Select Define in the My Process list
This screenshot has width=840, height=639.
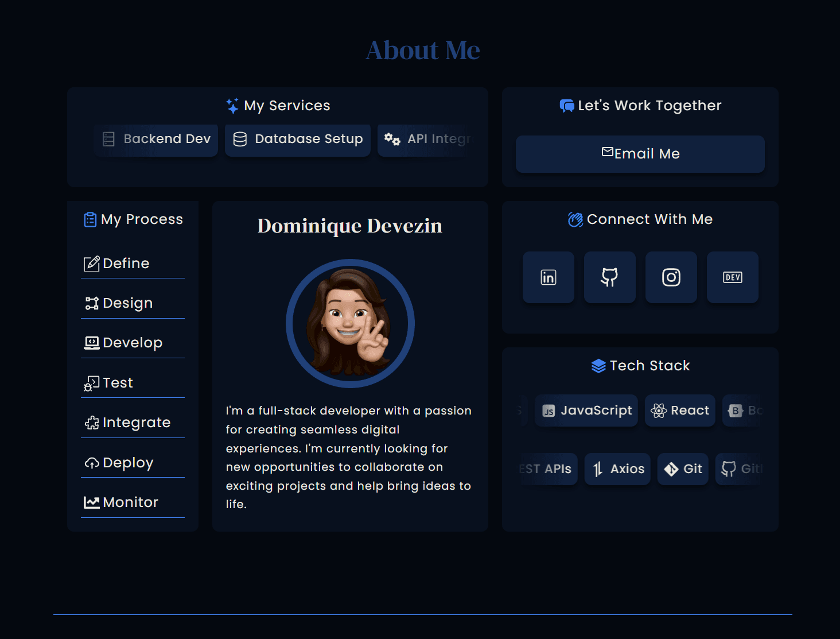point(126,263)
